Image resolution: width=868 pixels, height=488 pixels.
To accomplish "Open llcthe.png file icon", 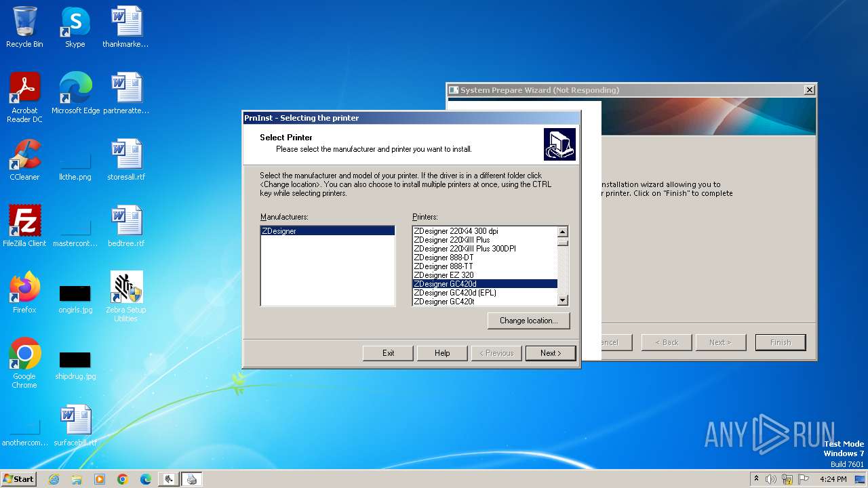I will (x=75, y=165).
